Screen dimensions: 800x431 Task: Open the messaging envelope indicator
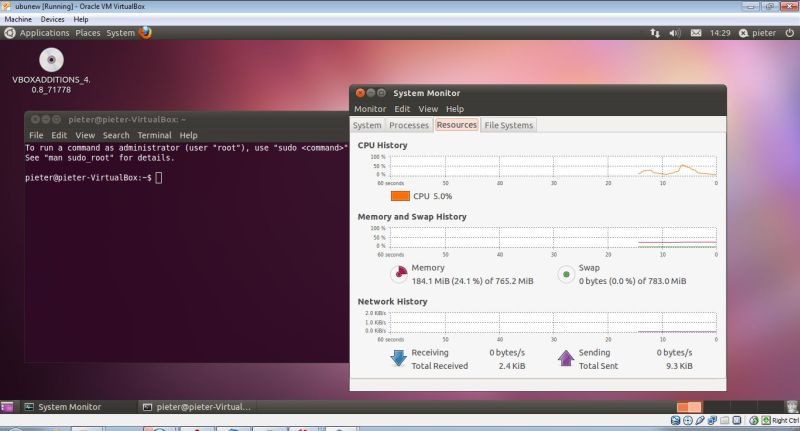(x=695, y=33)
